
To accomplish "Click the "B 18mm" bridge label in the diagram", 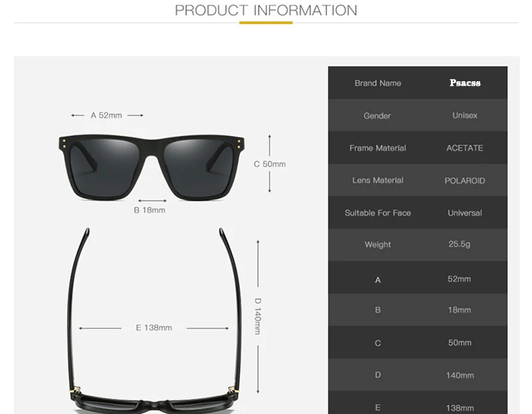I will [x=150, y=210].
